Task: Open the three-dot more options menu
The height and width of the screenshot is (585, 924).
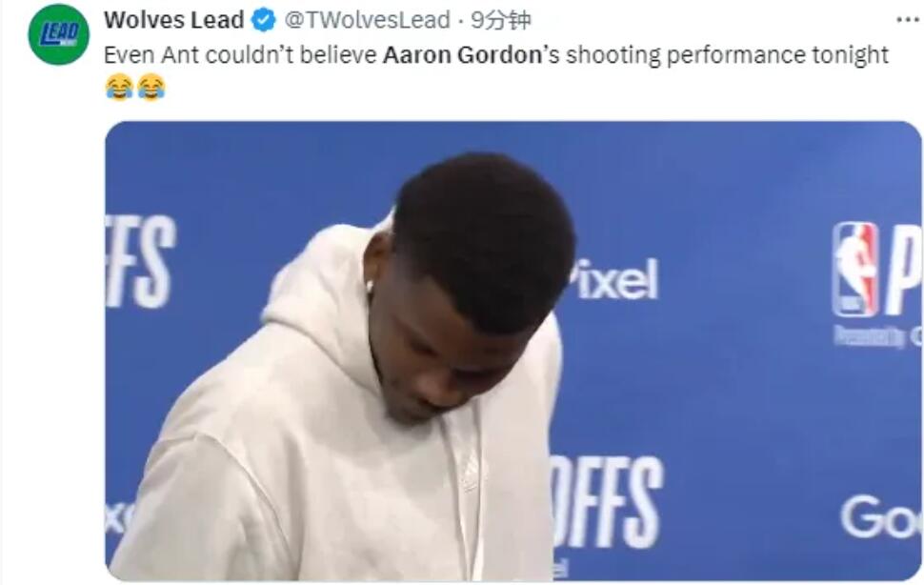Action: (908, 20)
